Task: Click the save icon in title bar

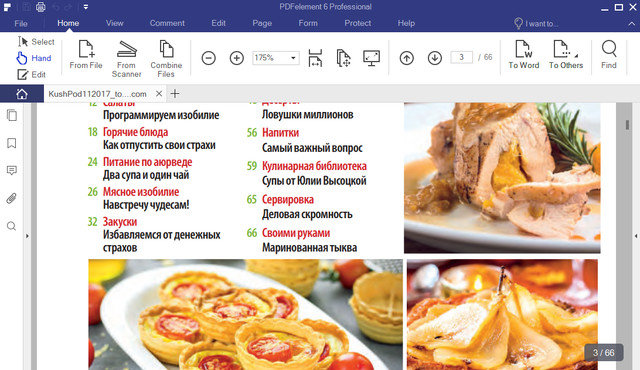Action: click(27, 7)
